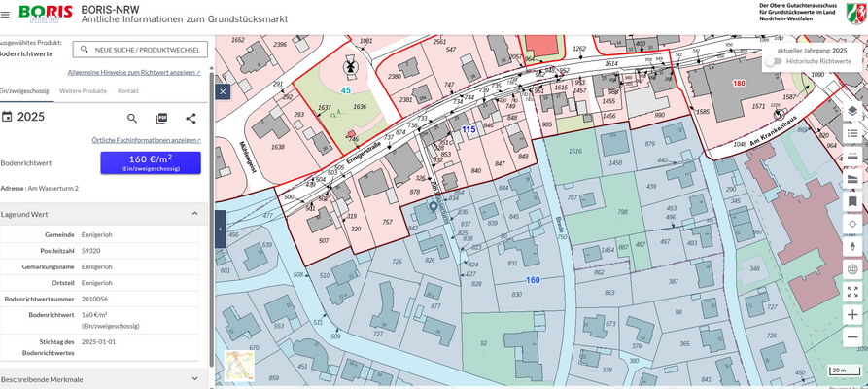Expand the Beschreibende Merkmale section
The image size is (868, 389).
pyautogui.click(x=194, y=378)
